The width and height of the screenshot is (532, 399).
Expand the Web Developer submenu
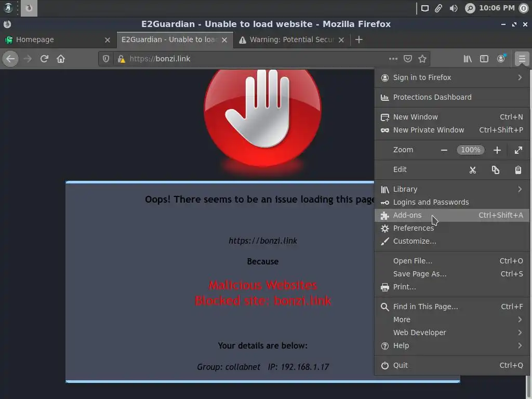[x=451, y=333]
